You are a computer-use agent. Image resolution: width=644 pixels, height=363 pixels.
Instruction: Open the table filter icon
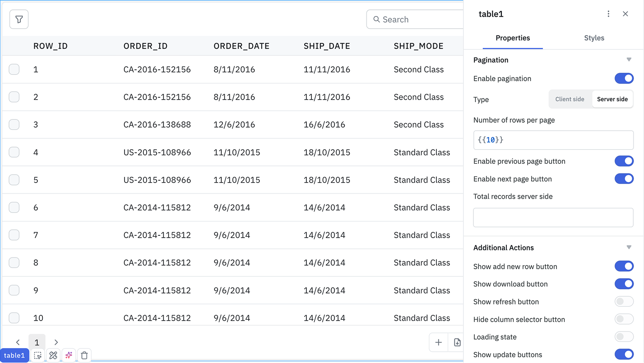point(19,19)
